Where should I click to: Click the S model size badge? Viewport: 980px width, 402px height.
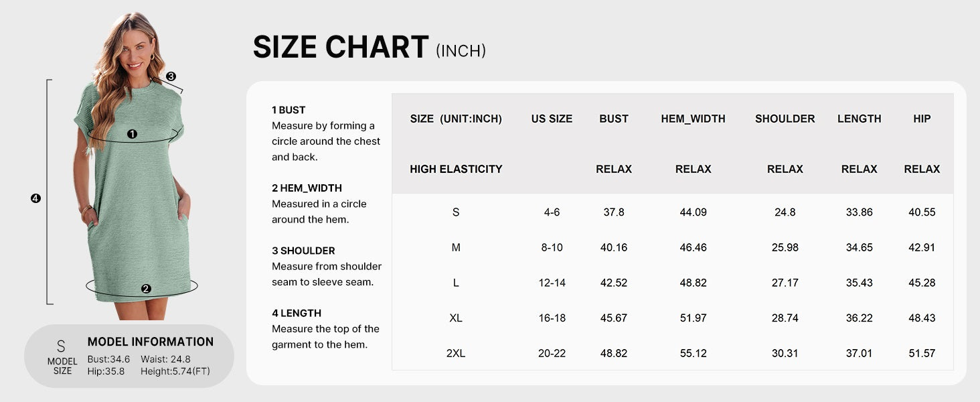click(61, 355)
